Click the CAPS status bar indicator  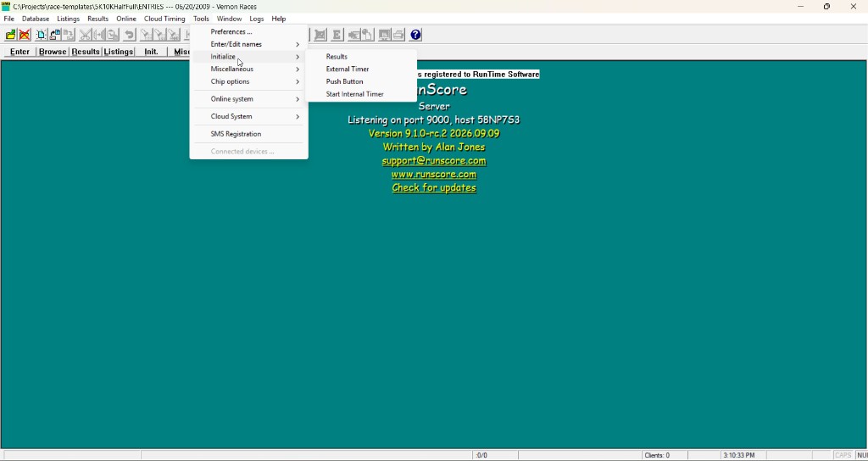(x=843, y=455)
